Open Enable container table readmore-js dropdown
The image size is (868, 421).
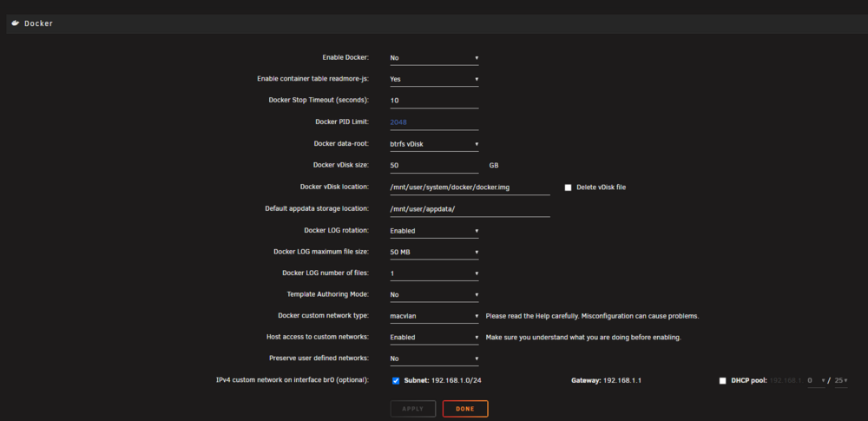[434, 79]
